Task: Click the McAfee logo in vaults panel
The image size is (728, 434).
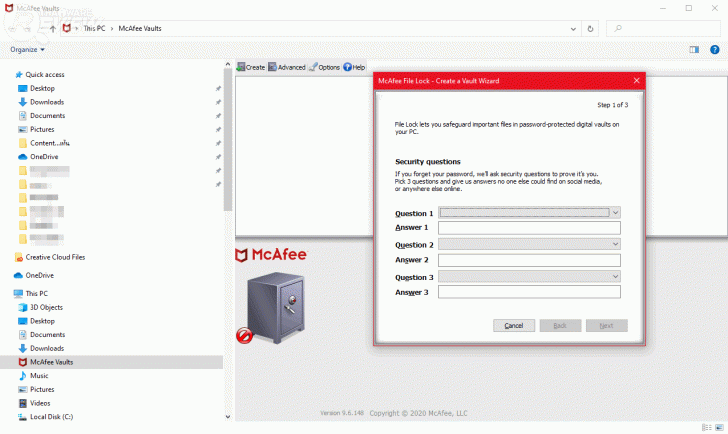Action: pyautogui.click(x=272, y=255)
